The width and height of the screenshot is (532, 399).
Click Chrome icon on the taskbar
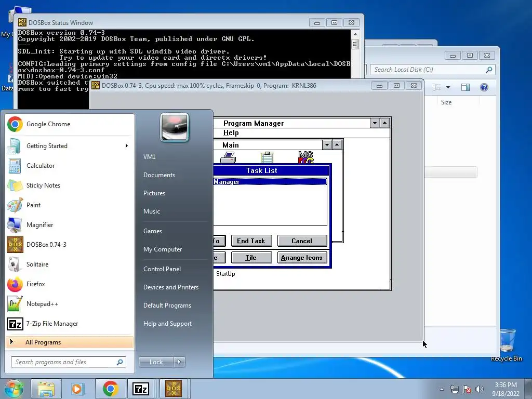click(x=110, y=389)
